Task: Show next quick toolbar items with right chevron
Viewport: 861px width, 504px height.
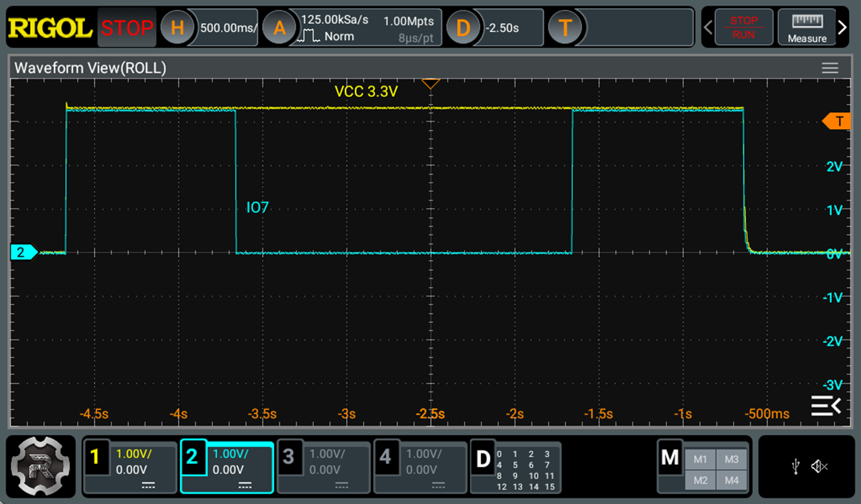Action: point(843,27)
